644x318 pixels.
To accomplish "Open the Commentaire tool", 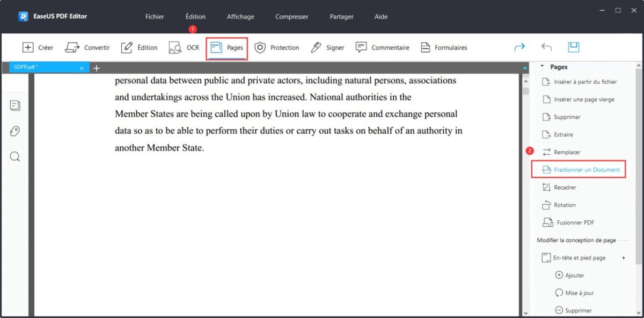I will tap(382, 48).
